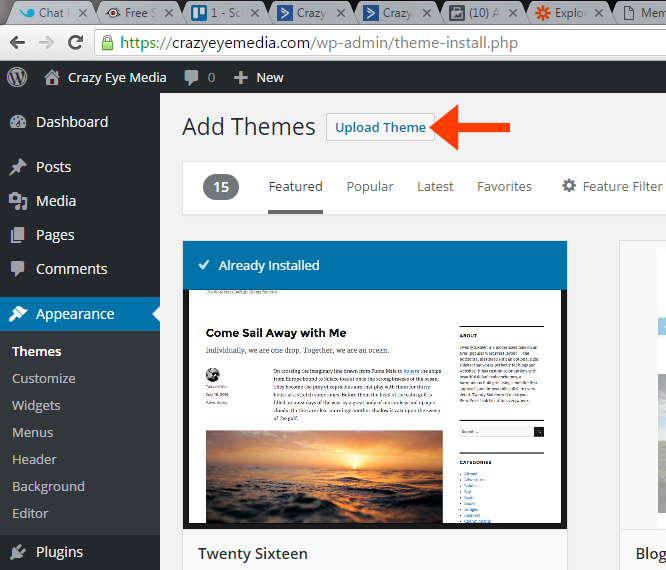The width and height of the screenshot is (666, 570).
Task: Click the Posts pushpin icon
Action: pos(18,167)
